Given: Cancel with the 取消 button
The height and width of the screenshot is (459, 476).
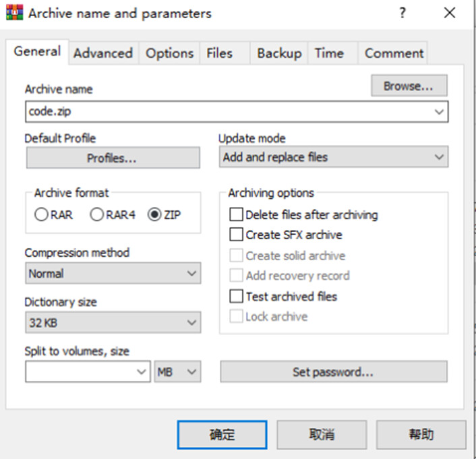Looking at the screenshot, I should (322, 435).
